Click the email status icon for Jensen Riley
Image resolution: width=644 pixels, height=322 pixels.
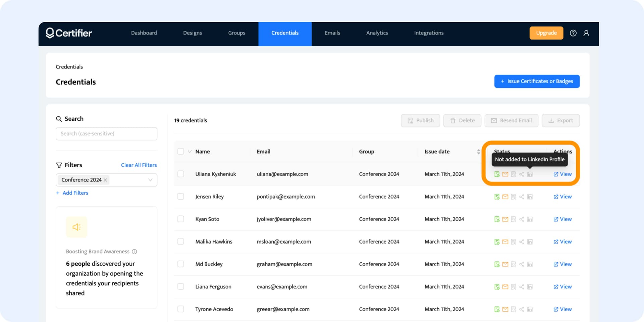point(505,197)
